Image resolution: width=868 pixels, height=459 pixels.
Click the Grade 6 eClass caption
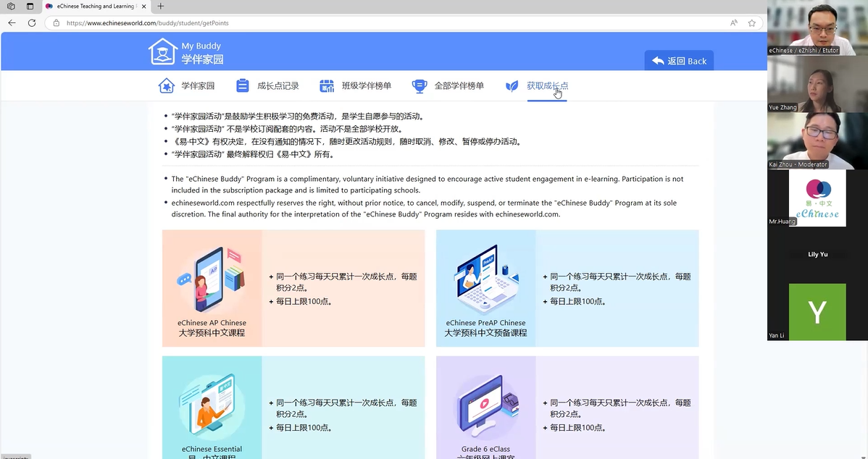coord(485,449)
